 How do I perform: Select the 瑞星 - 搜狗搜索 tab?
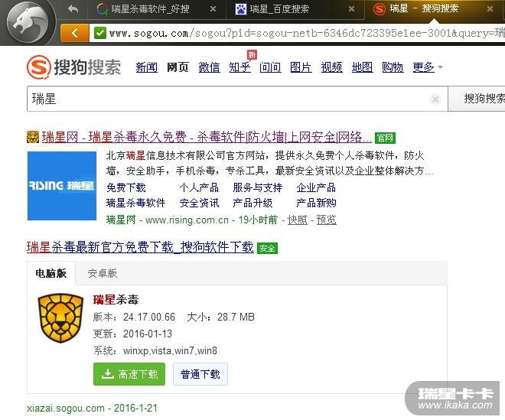[x=435, y=9]
